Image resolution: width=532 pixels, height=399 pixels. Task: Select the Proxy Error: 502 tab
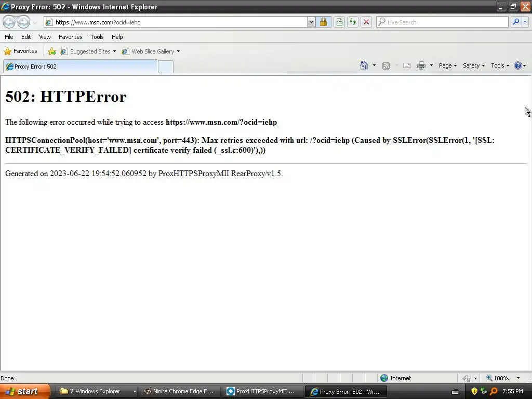(x=81, y=66)
